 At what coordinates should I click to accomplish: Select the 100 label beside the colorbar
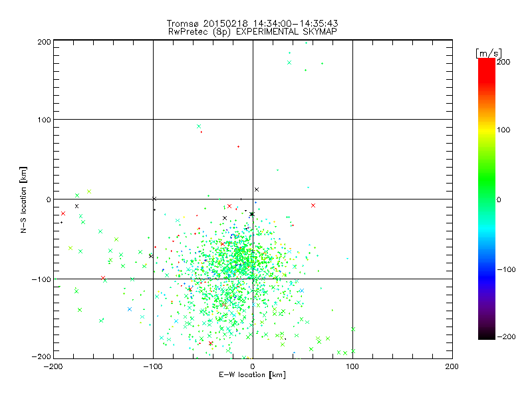(503, 130)
